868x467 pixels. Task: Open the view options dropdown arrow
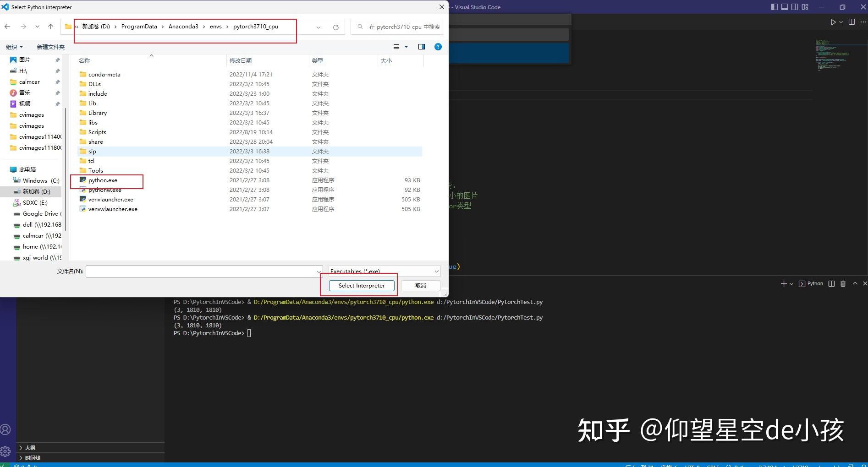pyautogui.click(x=406, y=46)
